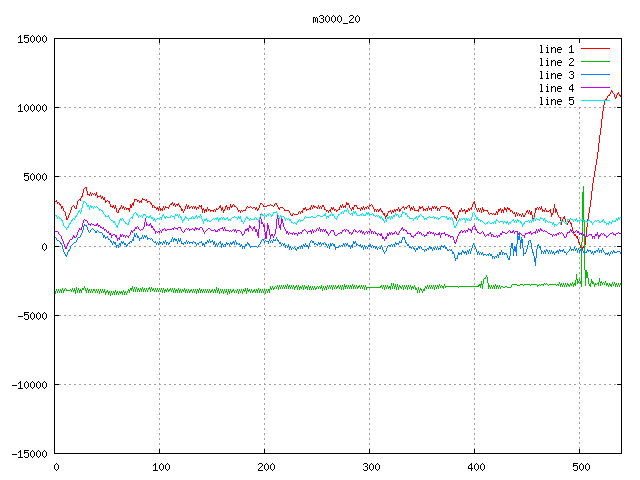640x480 pixels.
Task: Click the green line 2 legend sample
Action: click(x=595, y=62)
